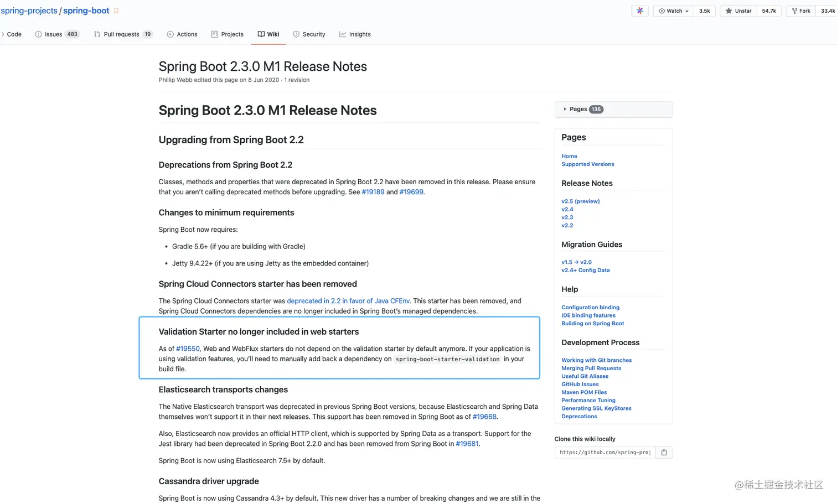Open v2.4 release notes
This screenshot has width=837, height=504.
click(x=567, y=209)
